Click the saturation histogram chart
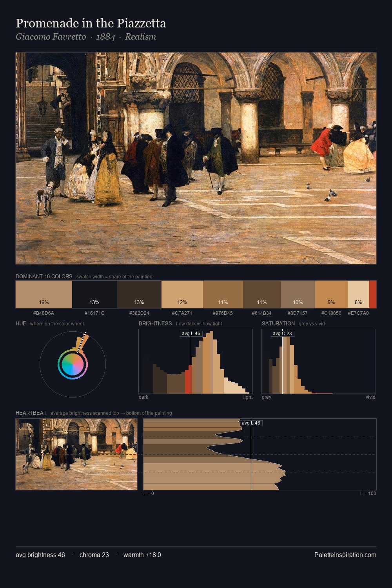The height and width of the screenshot is (588, 392). pyautogui.click(x=319, y=361)
